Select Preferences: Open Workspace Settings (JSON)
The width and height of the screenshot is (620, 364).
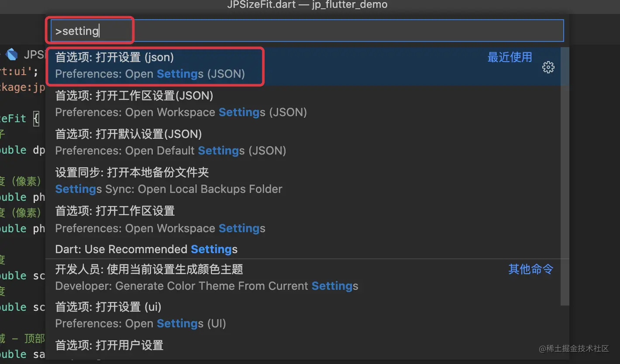[x=307, y=104]
